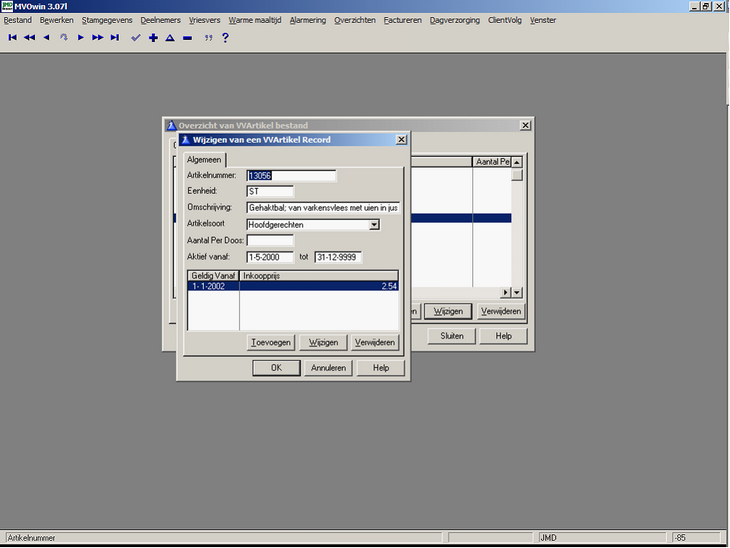Click the empty Aantal Per Doos field

coord(270,240)
